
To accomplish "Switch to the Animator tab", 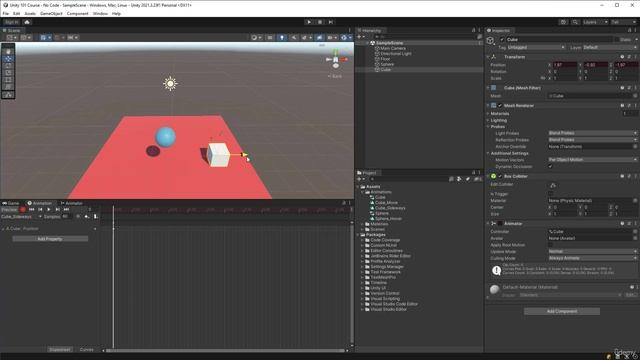I will [72, 203].
